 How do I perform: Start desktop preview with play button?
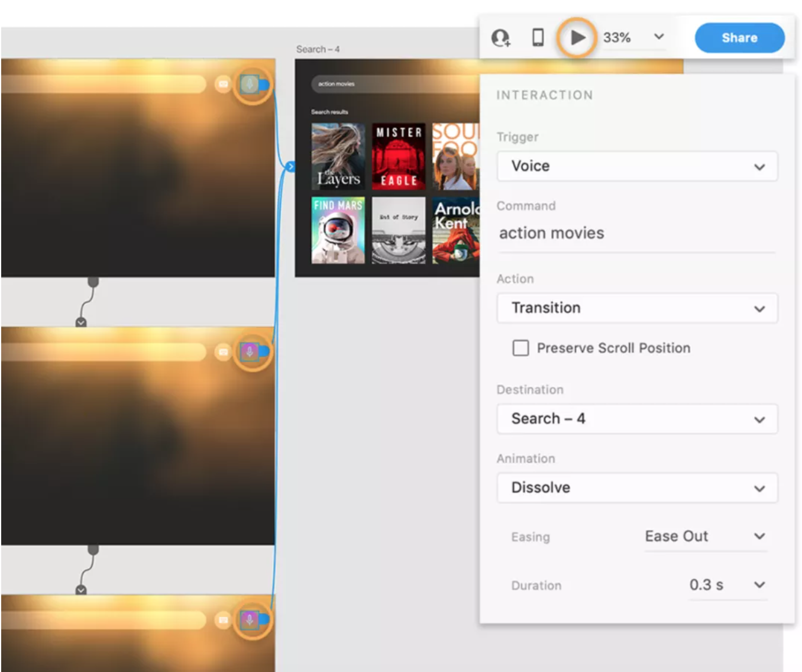(x=577, y=37)
